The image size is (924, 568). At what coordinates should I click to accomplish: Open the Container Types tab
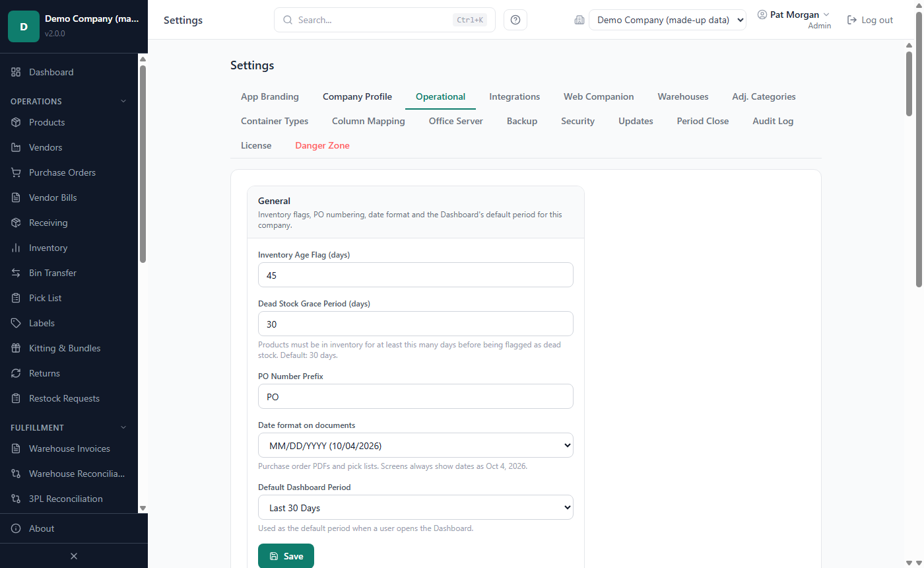tap(275, 121)
